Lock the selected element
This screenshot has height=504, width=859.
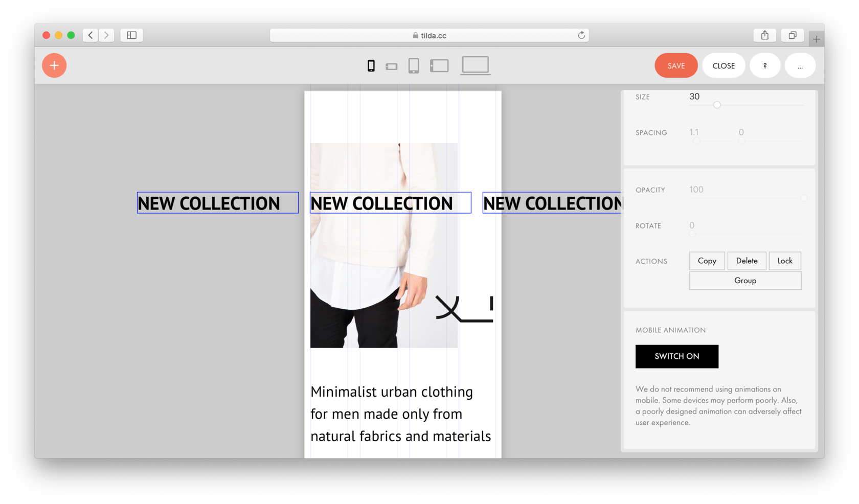pyautogui.click(x=785, y=261)
